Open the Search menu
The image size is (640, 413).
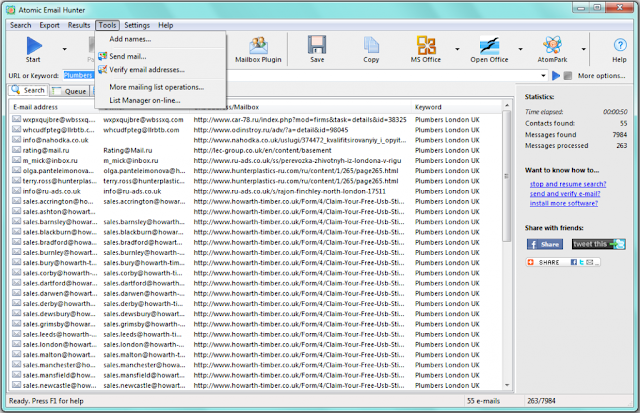click(20, 25)
